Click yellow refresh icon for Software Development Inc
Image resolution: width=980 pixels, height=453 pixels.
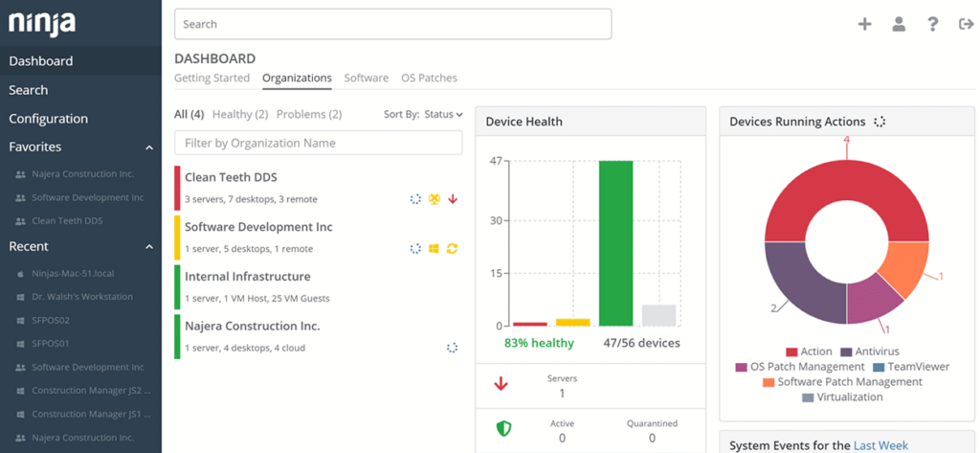point(453,249)
